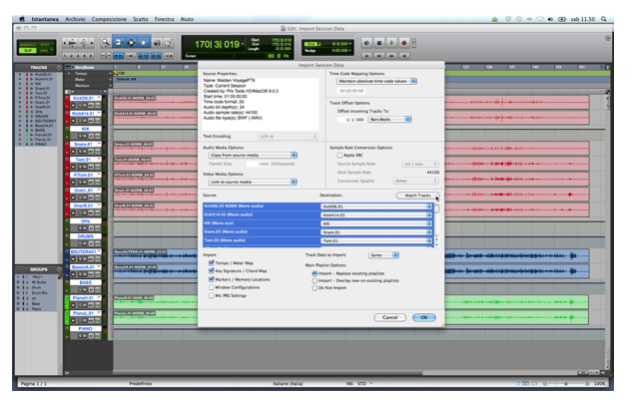Screen dimensions: 643x414
Task: Open the Archivio menu
Action: 75,19
